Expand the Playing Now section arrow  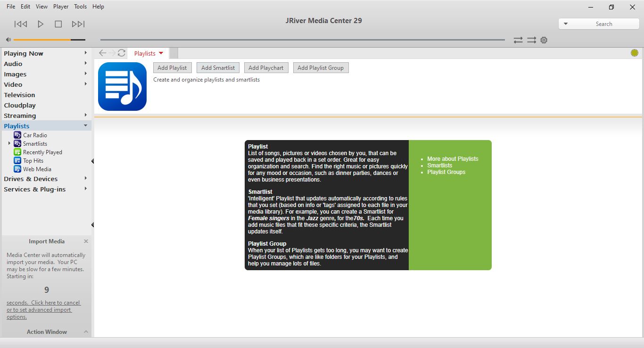click(86, 53)
